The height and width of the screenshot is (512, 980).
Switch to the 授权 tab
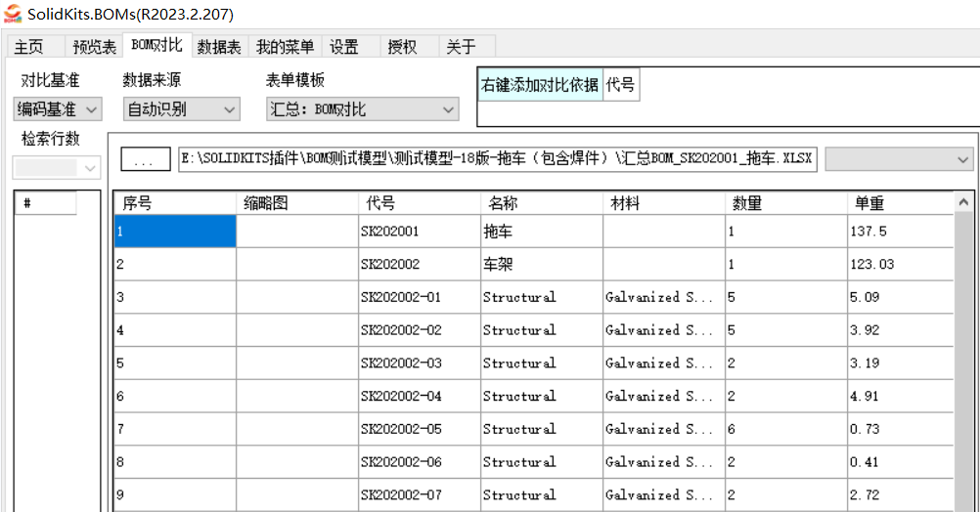pyautogui.click(x=408, y=47)
